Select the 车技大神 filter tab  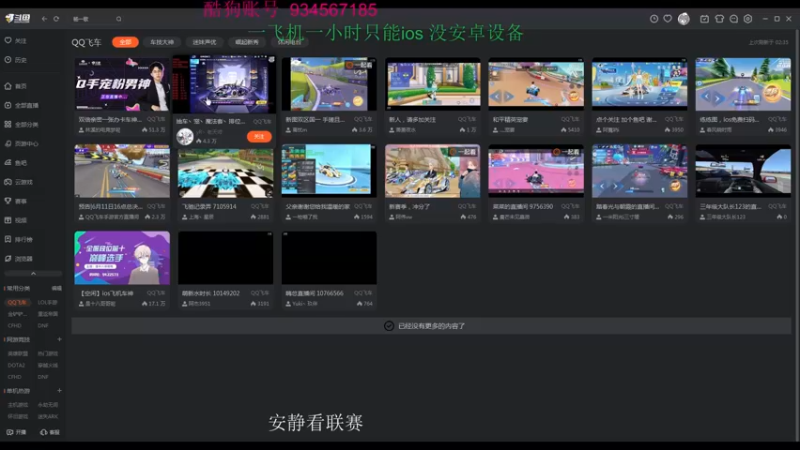162,42
